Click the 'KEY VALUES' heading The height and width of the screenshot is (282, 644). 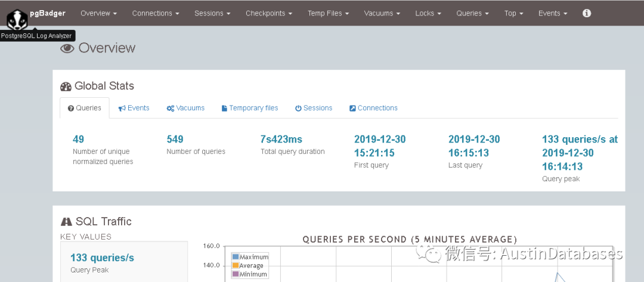[86, 237]
